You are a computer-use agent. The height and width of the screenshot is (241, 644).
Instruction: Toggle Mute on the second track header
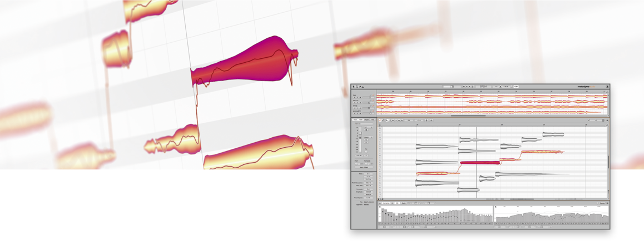click(x=354, y=103)
